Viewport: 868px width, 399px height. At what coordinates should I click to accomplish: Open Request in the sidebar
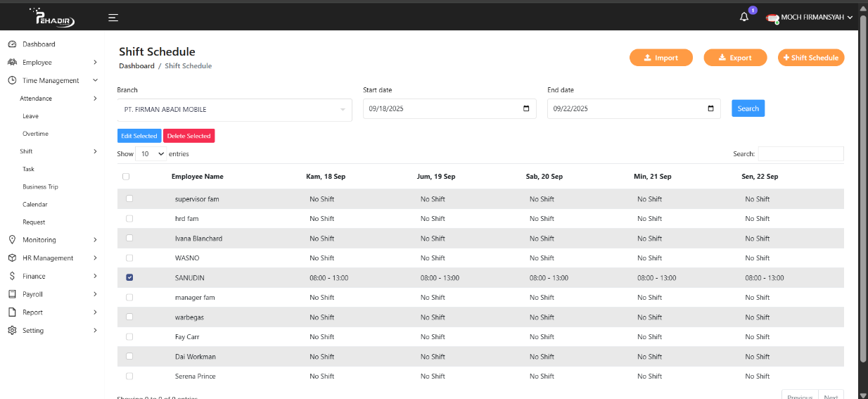34,222
